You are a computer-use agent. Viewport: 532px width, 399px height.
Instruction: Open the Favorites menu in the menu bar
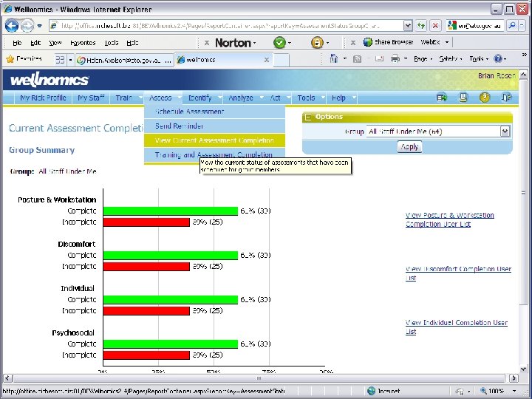83,43
